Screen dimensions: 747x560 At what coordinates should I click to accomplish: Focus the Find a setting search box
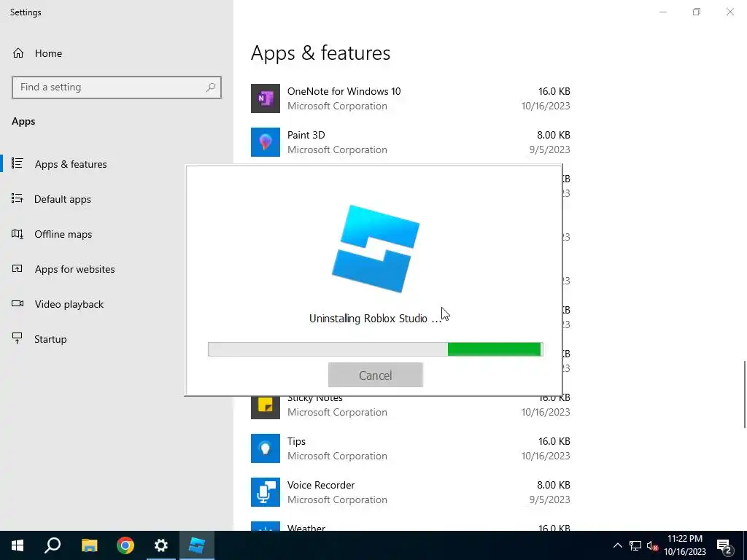tap(117, 87)
